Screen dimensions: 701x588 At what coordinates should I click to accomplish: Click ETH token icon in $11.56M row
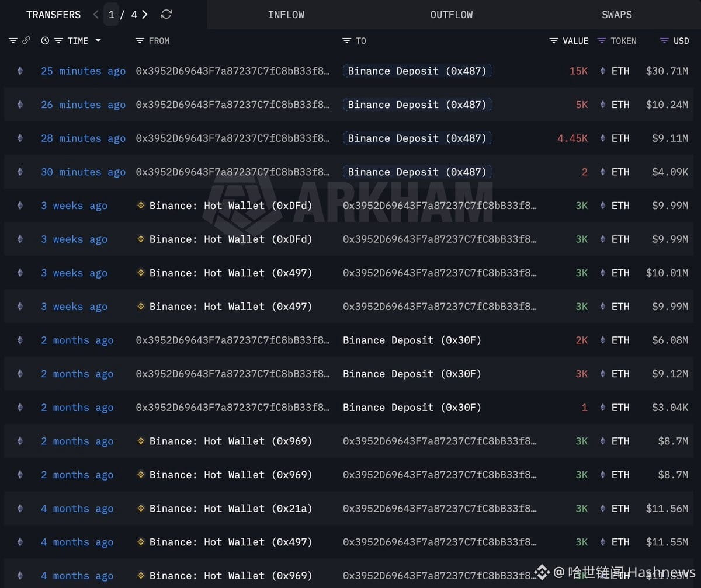pos(603,509)
